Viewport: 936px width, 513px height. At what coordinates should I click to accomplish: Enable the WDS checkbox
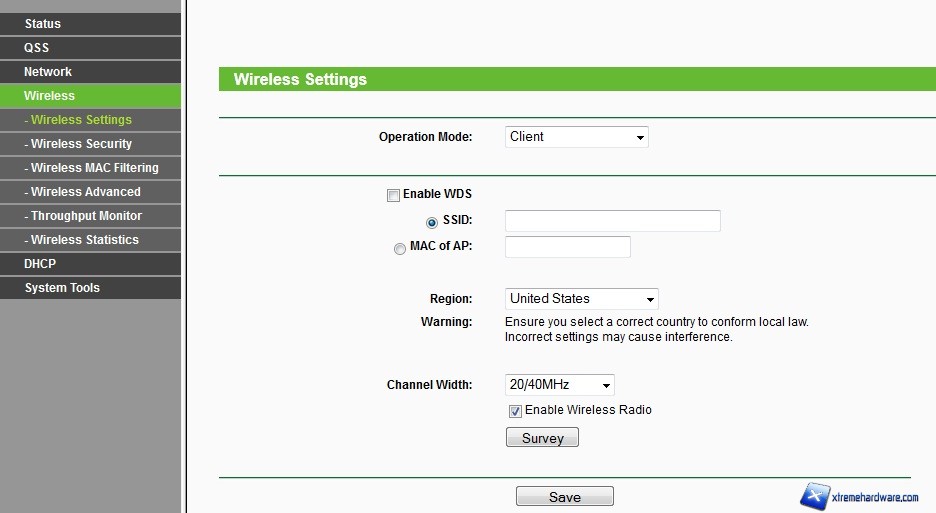click(393, 195)
